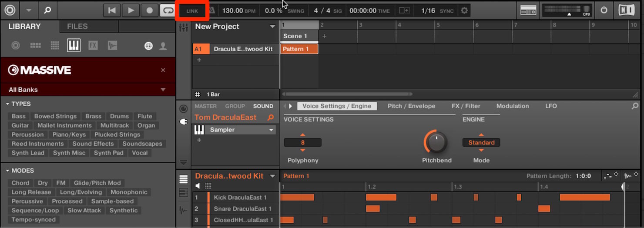Viewport: 644px width, 228px height.
Task: Toggle the Link button
Action: [192, 11]
